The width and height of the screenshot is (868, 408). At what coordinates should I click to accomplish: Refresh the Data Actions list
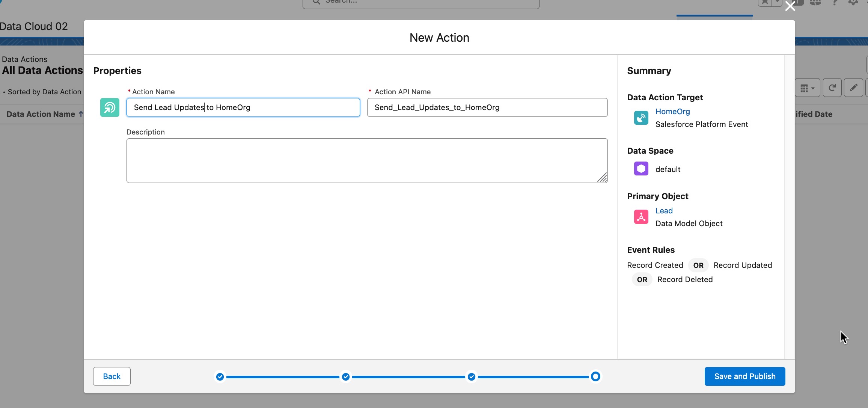coord(832,88)
